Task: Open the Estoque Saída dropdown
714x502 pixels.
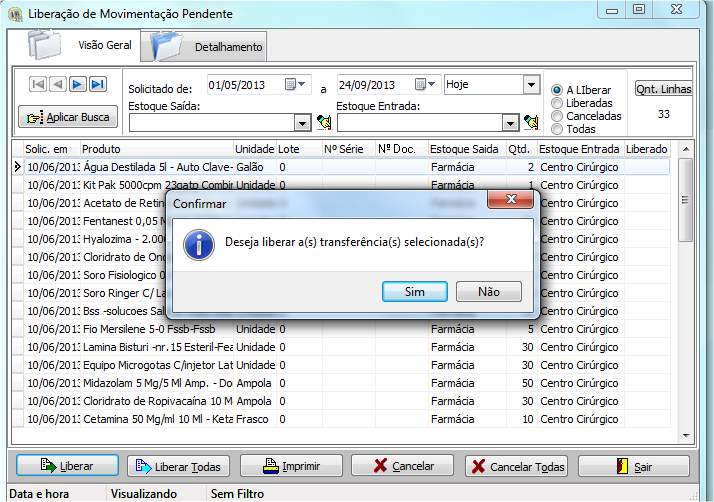Action: [x=302, y=123]
